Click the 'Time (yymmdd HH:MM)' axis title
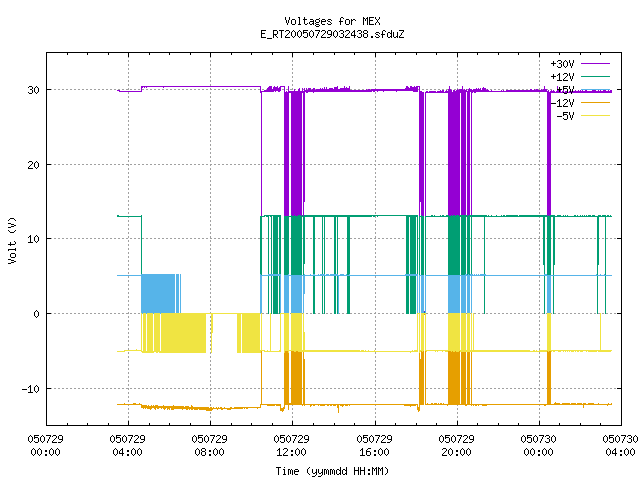640x480 pixels. pos(332,471)
